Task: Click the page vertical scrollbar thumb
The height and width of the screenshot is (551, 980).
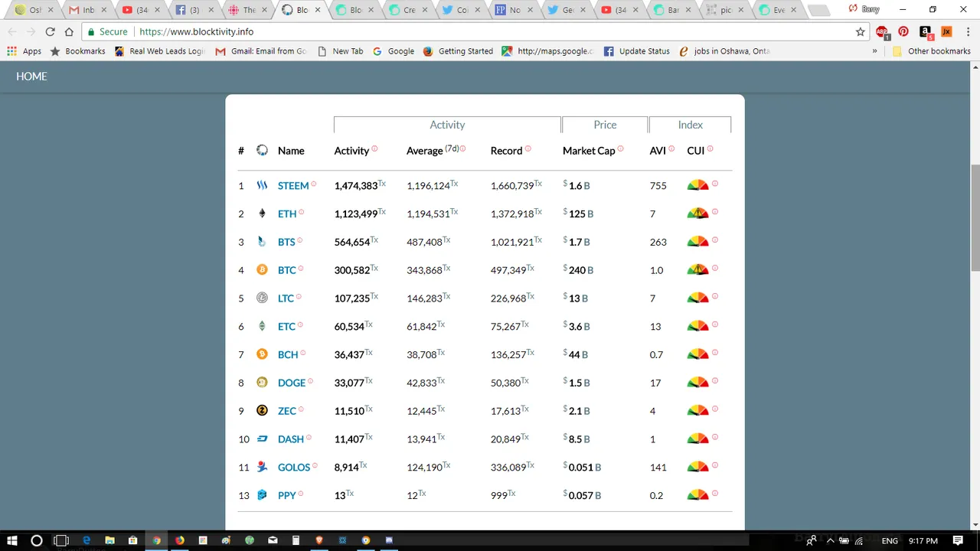Action: pyautogui.click(x=975, y=217)
